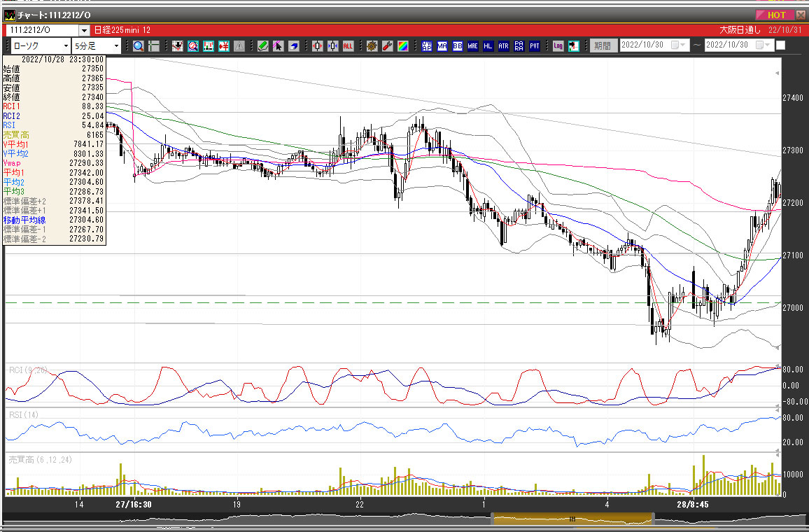809x532 pixels.
Task: Toggle the VWAP indicator icon
Action: [x=427, y=46]
